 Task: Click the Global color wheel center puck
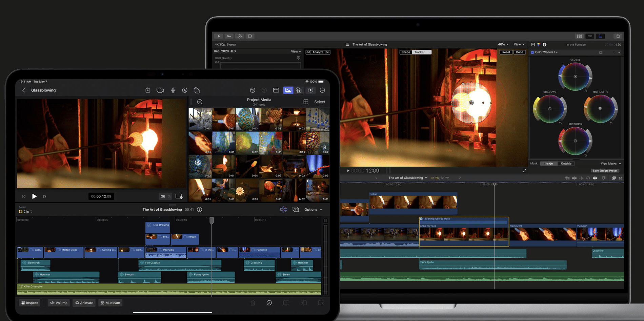pyautogui.click(x=575, y=77)
